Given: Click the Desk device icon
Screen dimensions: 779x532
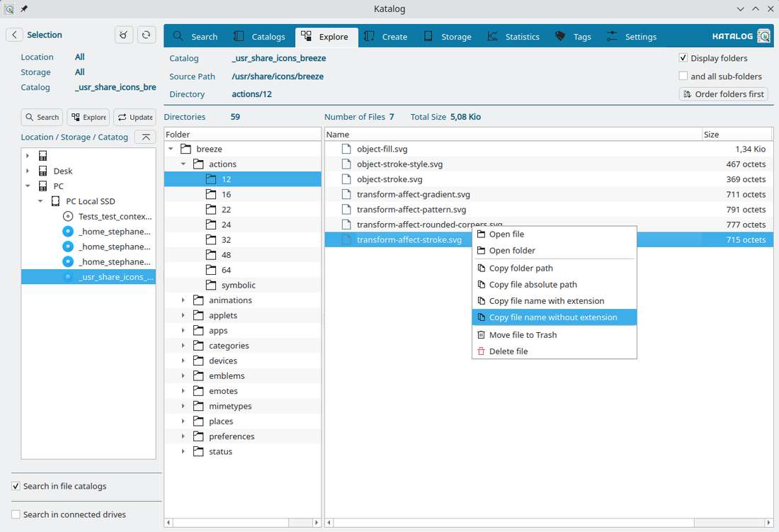Looking at the screenshot, I should [x=43, y=171].
